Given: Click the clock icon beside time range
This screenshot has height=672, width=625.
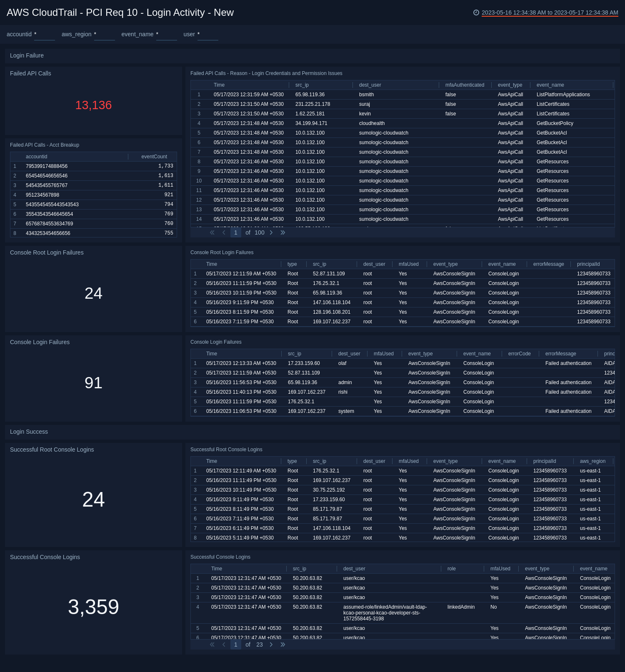Looking at the screenshot, I should [476, 12].
